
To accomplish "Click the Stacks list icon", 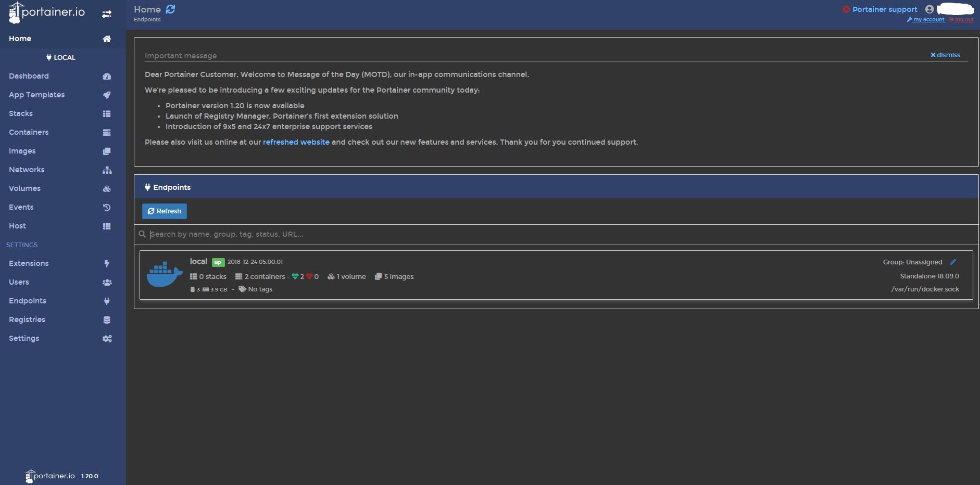I will (x=107, y=114).
